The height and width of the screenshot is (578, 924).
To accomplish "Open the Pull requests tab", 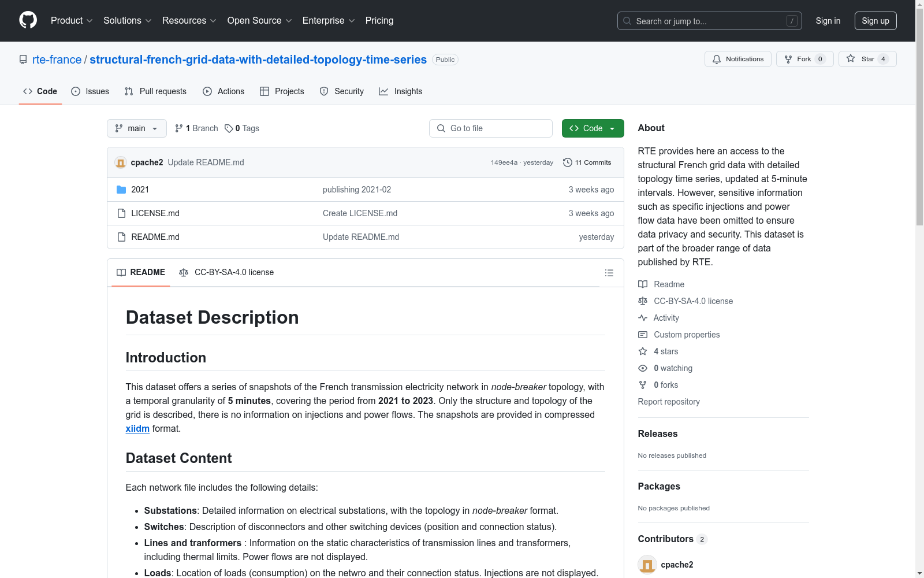I will [x=155, y=91].
